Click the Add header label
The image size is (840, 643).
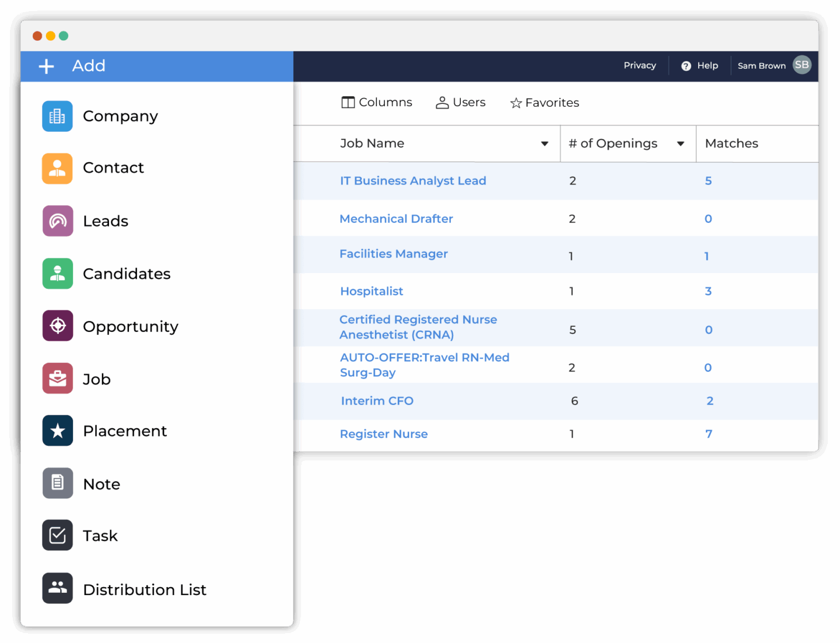pyautogui.click(x=89, y=66)
